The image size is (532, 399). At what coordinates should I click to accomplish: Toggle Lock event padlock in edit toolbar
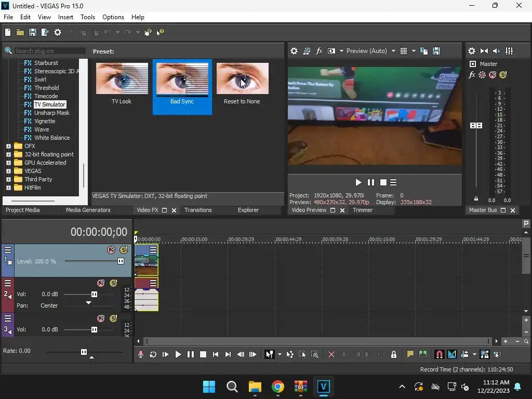(394, 354)
